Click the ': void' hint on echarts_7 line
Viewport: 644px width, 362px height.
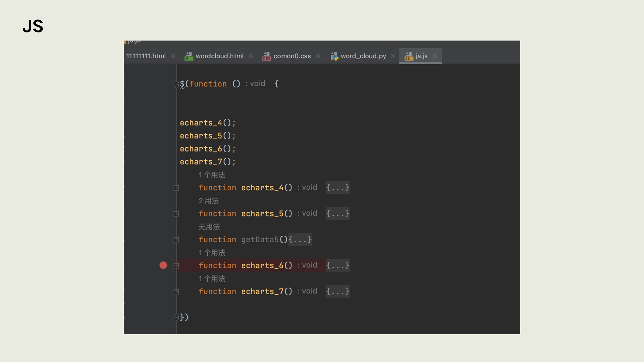click(x=307, y=291)
